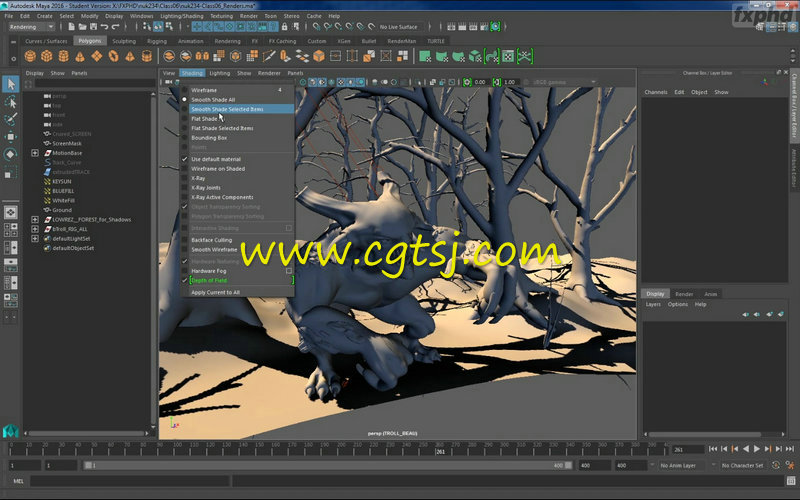800x500 pixels.
Task: Activate the Scale tool in the toolbox
Action: 11,172
